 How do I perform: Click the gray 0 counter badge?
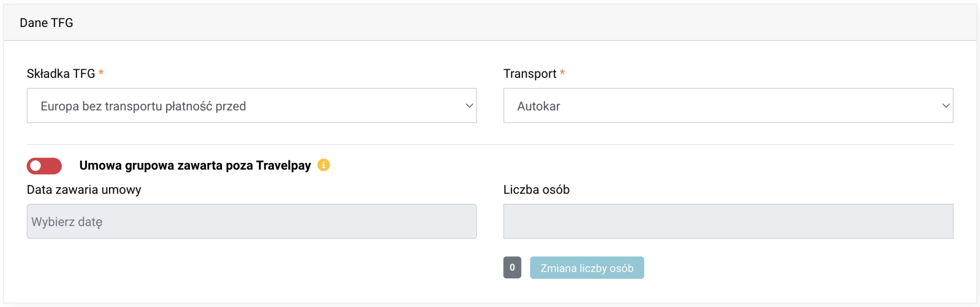pos(512,268)
